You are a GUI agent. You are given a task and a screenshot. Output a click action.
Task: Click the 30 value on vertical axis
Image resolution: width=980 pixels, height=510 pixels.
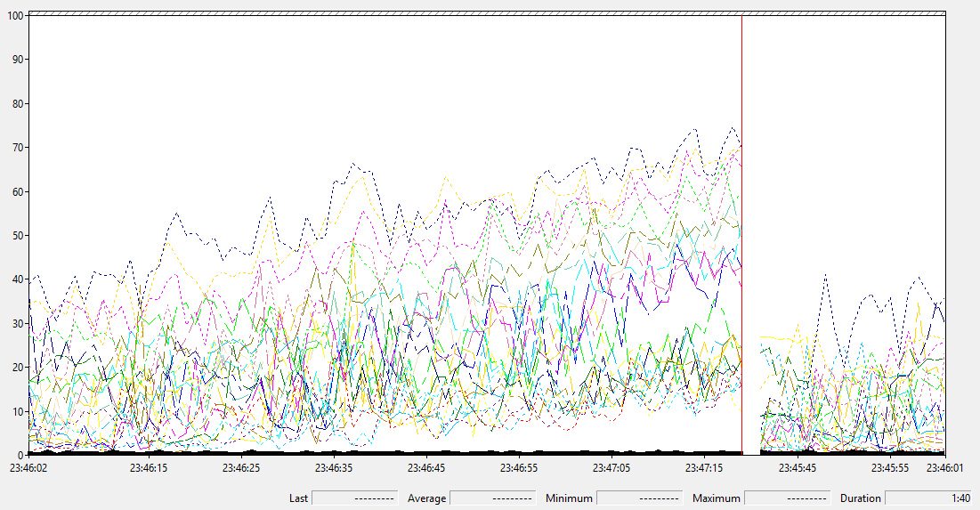tap(18, 324)
